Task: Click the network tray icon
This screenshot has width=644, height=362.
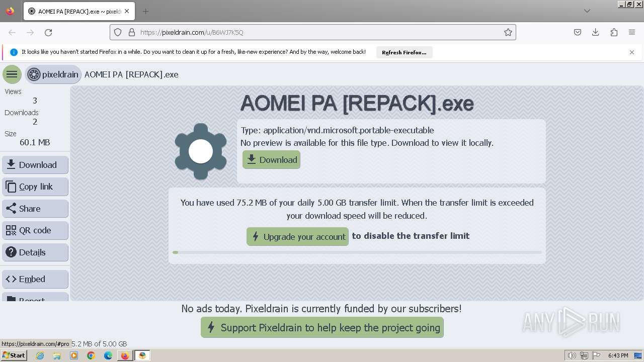Action: coord(584,355)
